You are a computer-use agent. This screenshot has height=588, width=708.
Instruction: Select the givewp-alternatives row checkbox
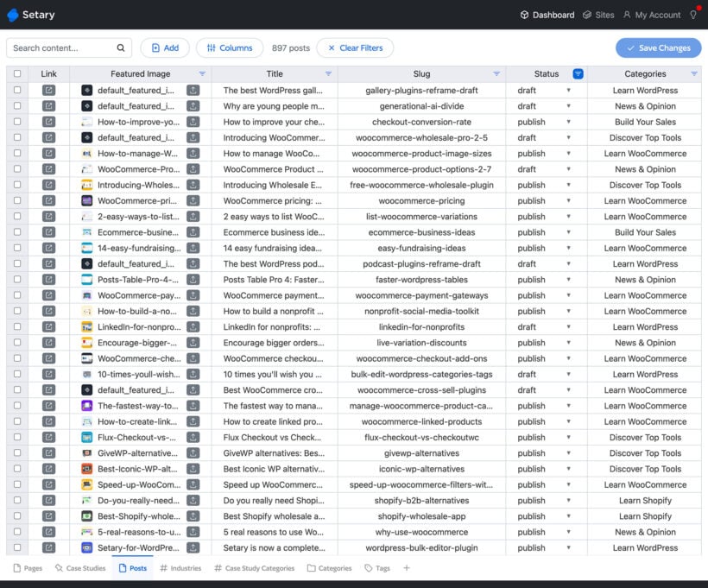[x=17, y=452]
